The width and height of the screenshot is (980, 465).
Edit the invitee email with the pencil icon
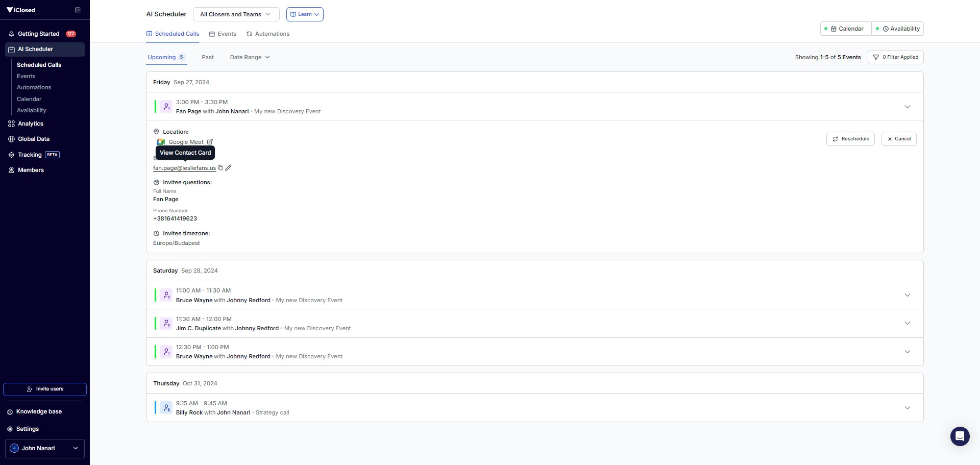click(229, 167)
